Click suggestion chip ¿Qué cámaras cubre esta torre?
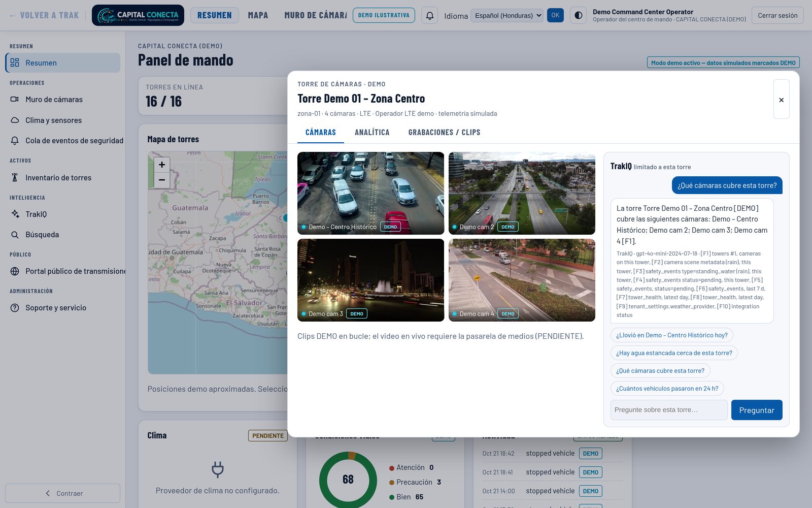The width and height of the screenshot is (812, 508). coord(660,371)
